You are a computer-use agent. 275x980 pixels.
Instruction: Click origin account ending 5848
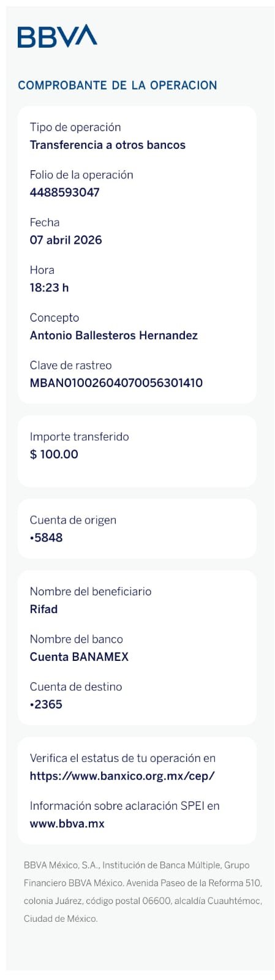click(46, 538)
